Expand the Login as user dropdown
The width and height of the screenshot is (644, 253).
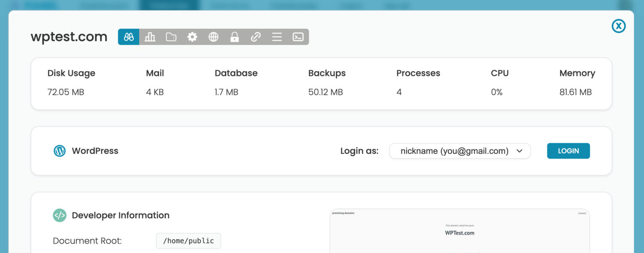(x=460, y=151)
